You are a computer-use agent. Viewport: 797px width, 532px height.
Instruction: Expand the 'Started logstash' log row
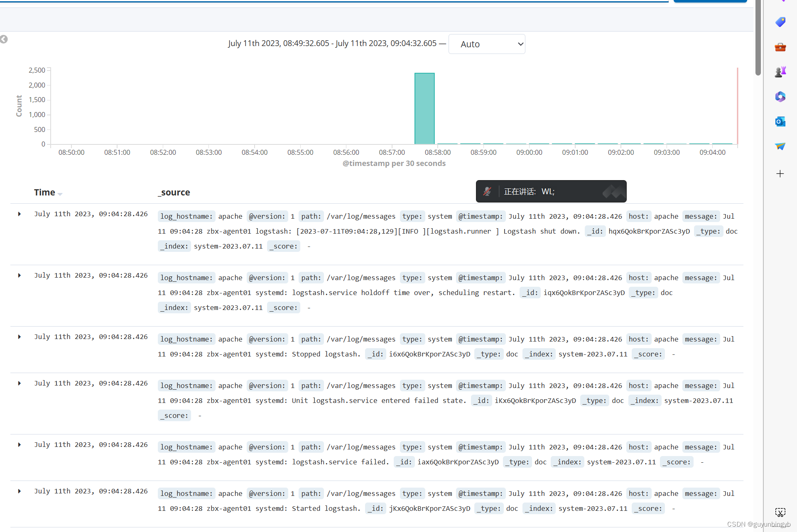coord(20,491)
